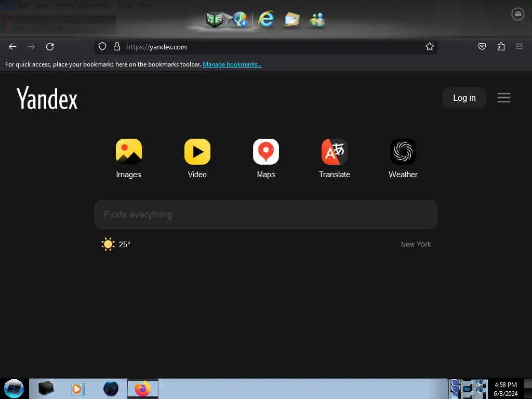The height and width of the screenshot is (399, 532).
Task: Open the Firefox application menu
Action: tap(520, 46)
